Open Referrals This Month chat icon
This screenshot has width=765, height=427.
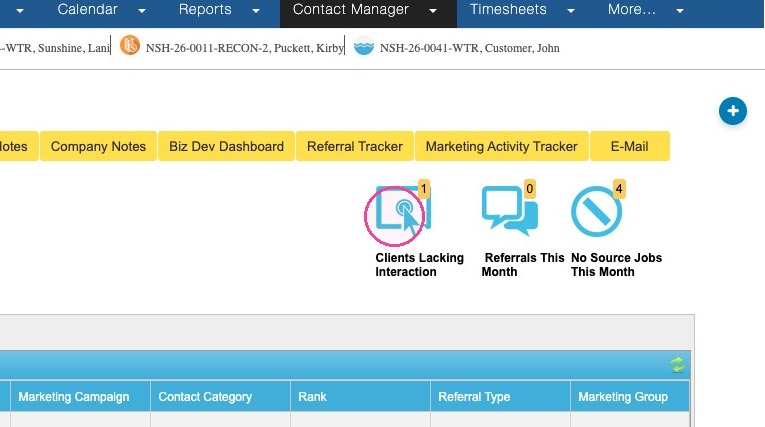510,210
